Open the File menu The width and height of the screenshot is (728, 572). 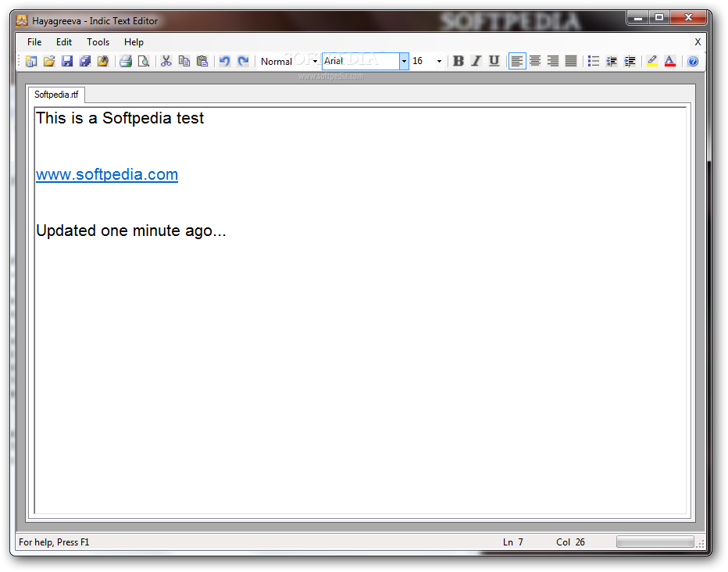coord(34,42)
